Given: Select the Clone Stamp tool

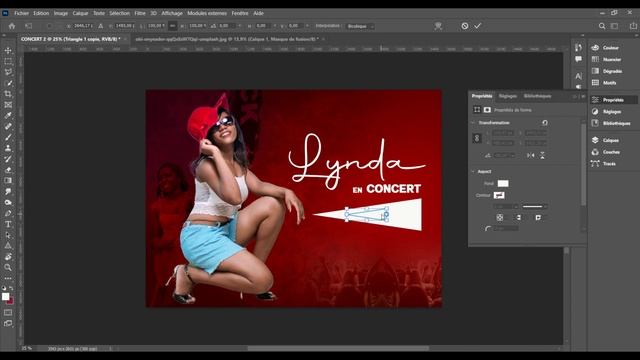Looking at the screenshot, I should tap(8, 148).
